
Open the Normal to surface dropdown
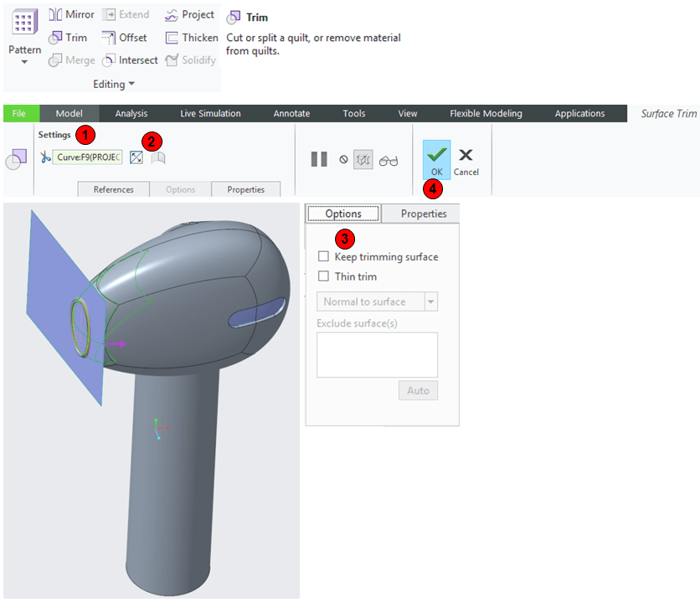point(431,301)
